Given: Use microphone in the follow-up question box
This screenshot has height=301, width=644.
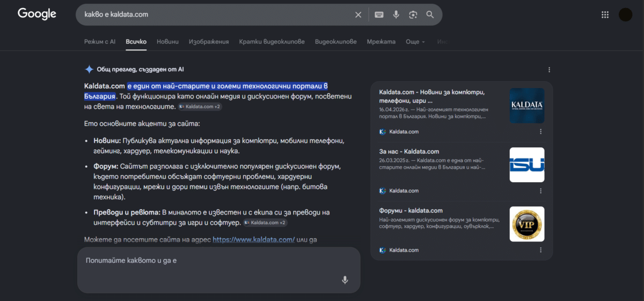Looking at the screenshot, I should [345, 279].
